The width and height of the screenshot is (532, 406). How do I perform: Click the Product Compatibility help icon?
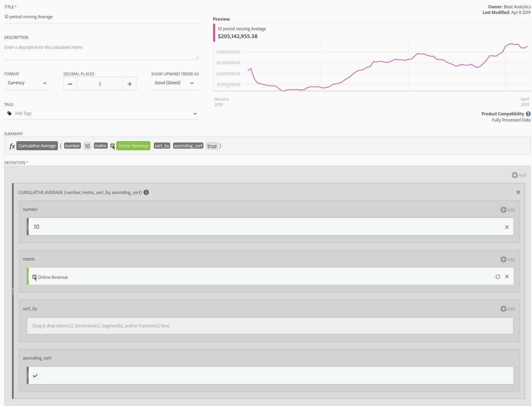528,114
